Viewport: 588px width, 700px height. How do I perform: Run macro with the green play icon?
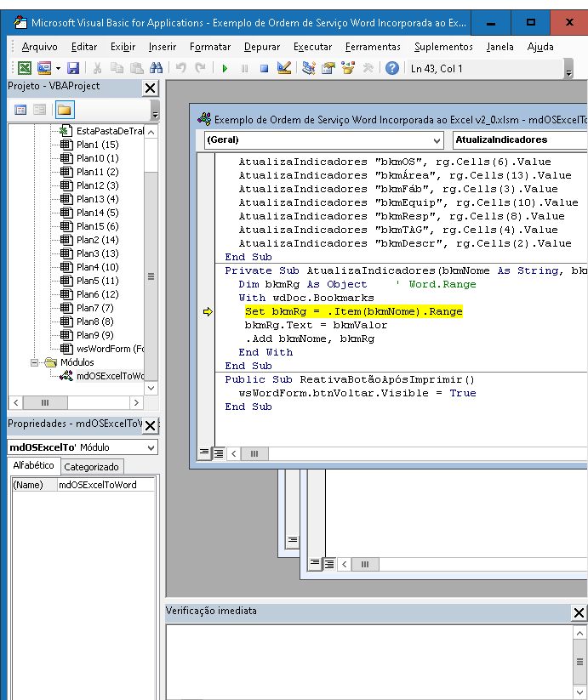coord(225,68)
